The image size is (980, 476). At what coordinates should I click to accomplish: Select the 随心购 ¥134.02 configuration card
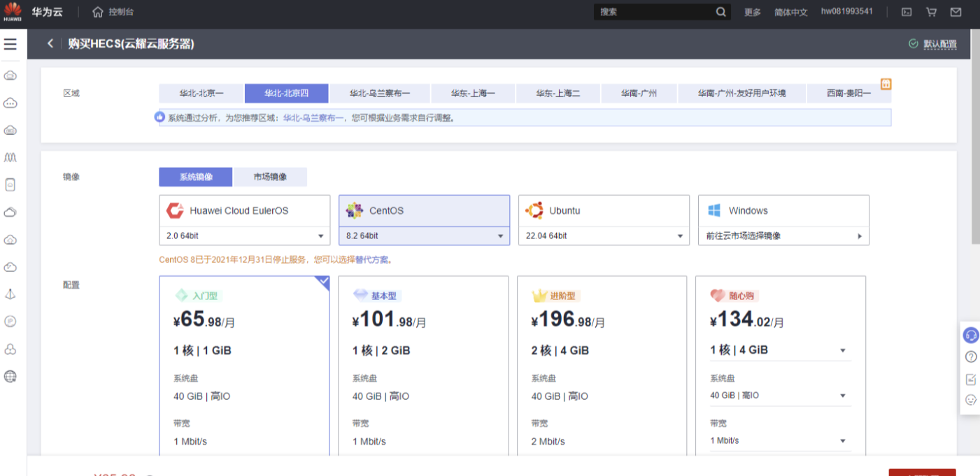[781, 366]
